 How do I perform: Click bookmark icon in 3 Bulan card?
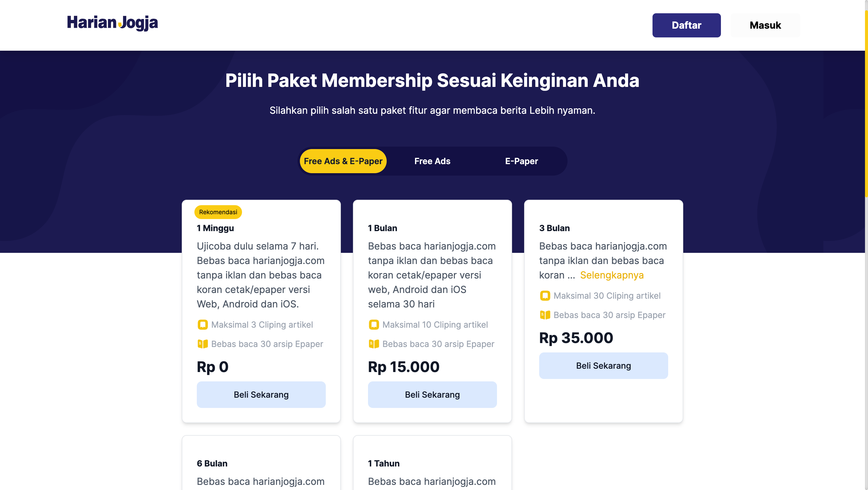[545, 295]
